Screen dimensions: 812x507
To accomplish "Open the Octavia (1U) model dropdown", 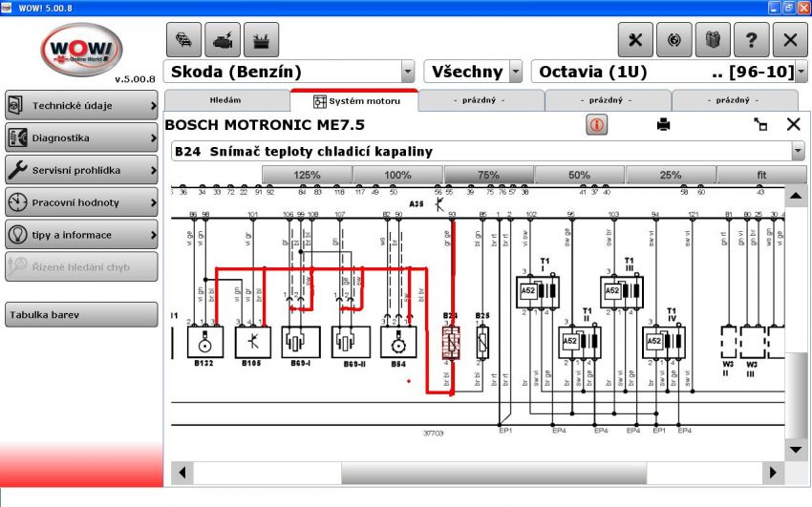I will pyautogui.click(x=801, y=72).
